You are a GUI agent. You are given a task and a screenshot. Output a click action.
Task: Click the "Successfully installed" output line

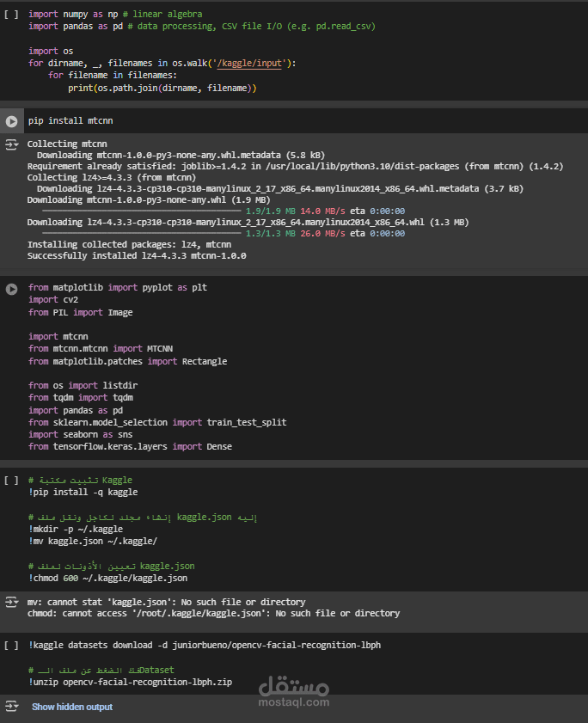pos(137,255)
